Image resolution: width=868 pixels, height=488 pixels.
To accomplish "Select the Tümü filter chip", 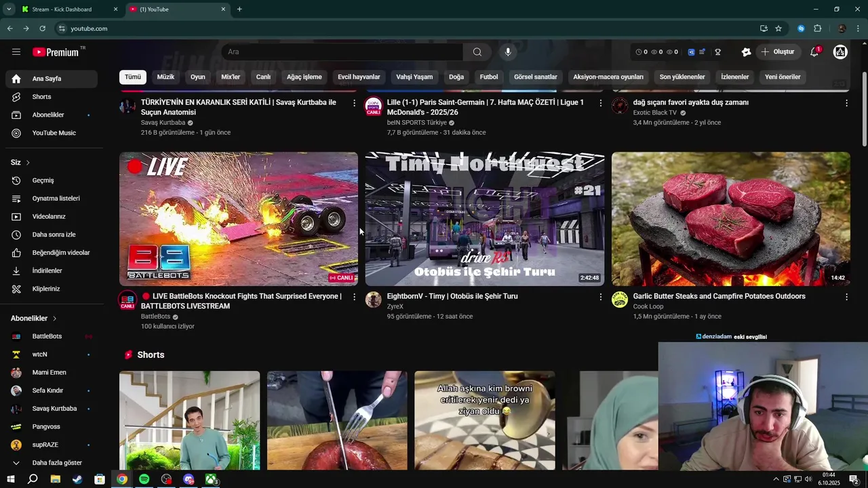I will tap(132, 77).
